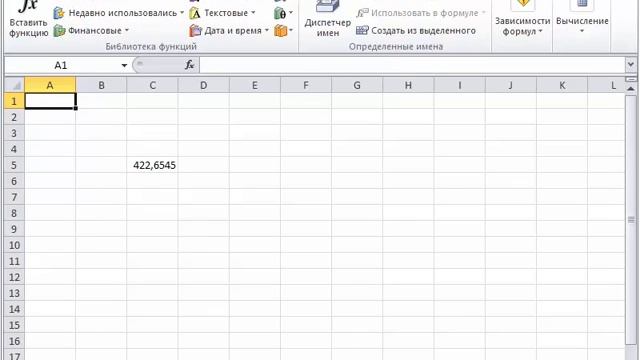Click the select-all corner box
This screenshot has height=360, width=640.
pos(15,85)
